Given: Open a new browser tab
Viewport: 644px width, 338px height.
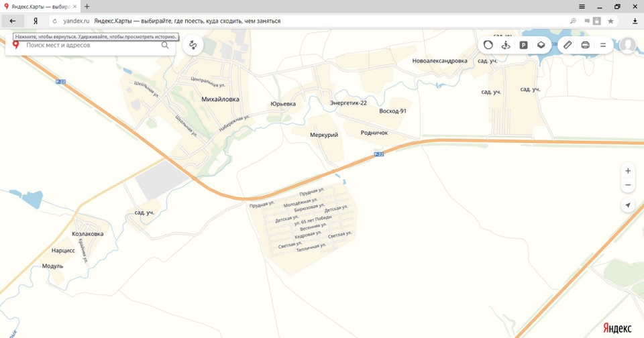Looking at the screenshot, I should click(87, 6).
